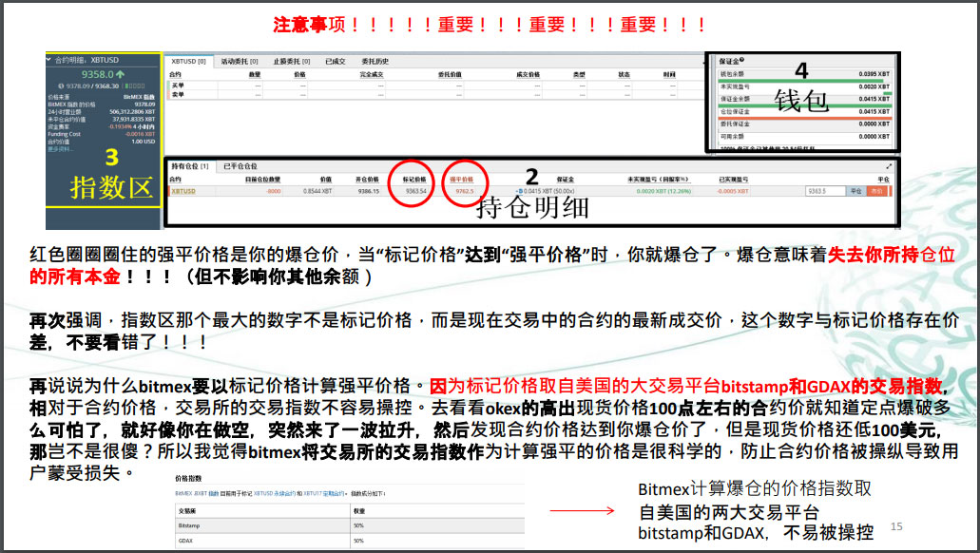Click the Bitstamp row in index table
Screen dimensions: 980x553
point(350,525)
